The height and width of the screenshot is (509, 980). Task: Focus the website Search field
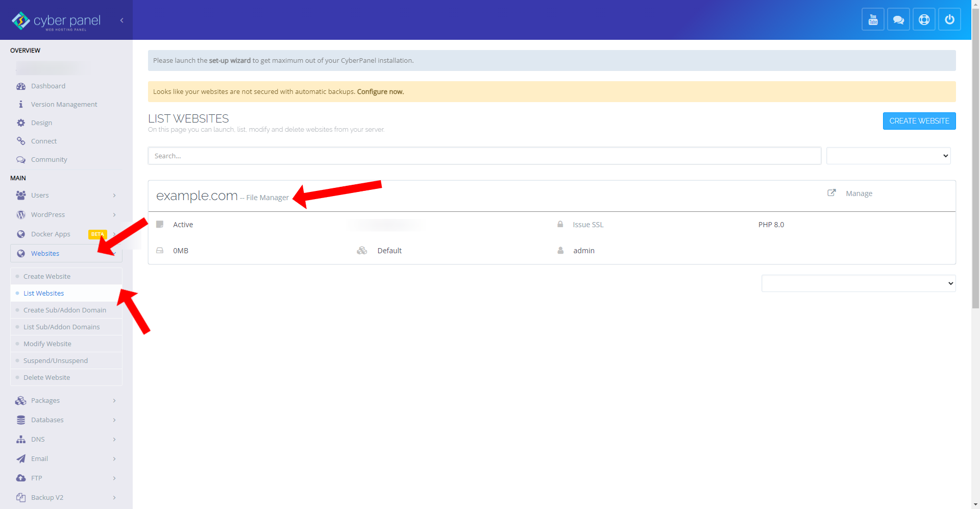click(x=484, y=156)
